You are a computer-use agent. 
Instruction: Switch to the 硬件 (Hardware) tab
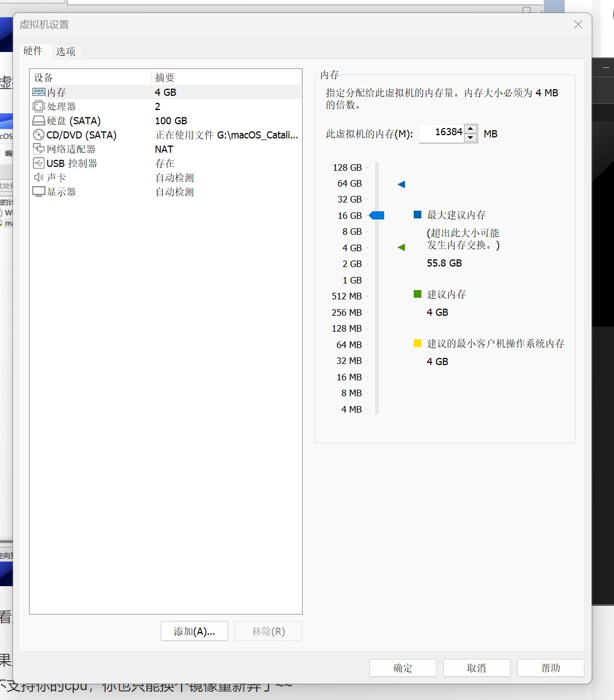click(x=33, y=51)
